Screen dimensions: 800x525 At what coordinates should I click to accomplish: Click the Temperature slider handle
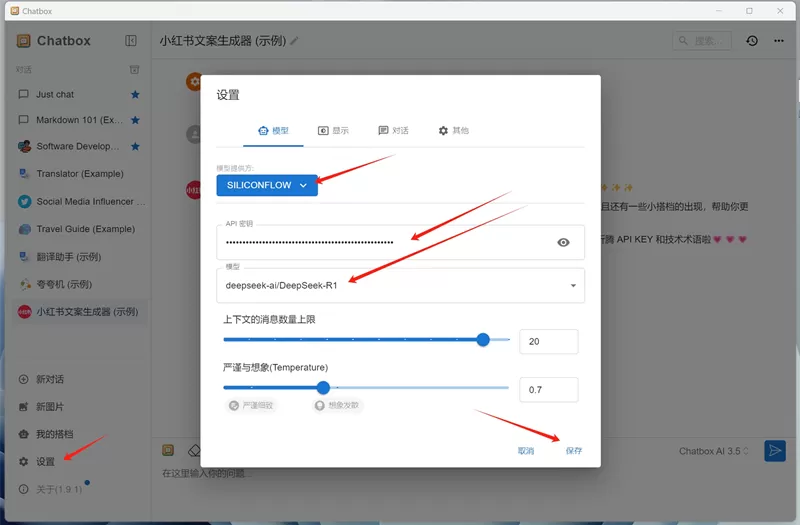[323, 388]
